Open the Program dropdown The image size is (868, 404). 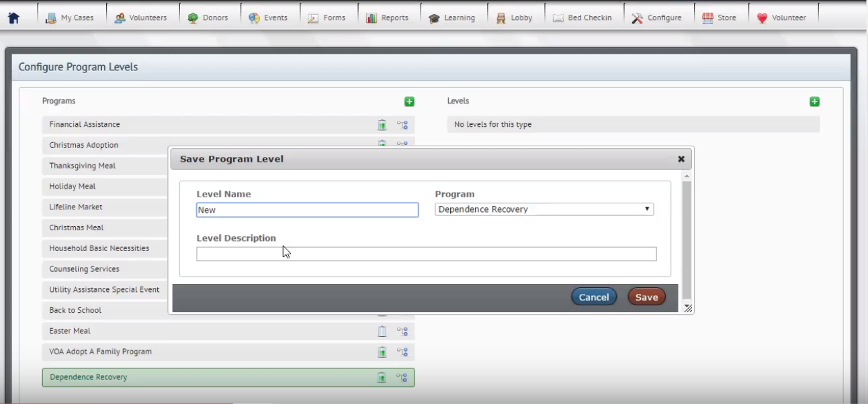click(x=544, y=209)
